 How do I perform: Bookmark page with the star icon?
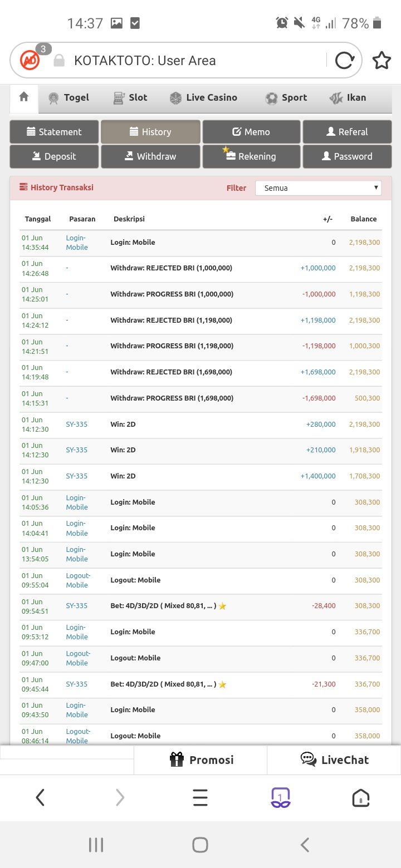tap(382, 60)
